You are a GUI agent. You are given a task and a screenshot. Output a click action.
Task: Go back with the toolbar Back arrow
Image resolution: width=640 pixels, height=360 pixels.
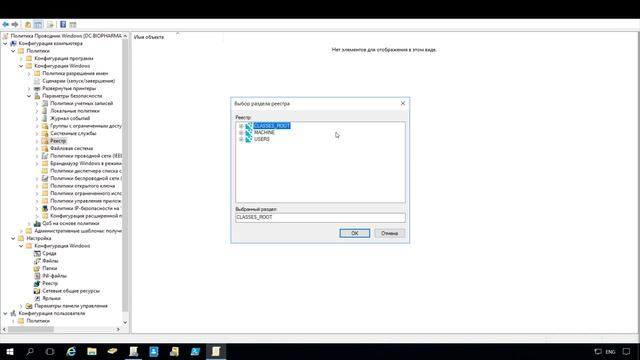(6, 25)
